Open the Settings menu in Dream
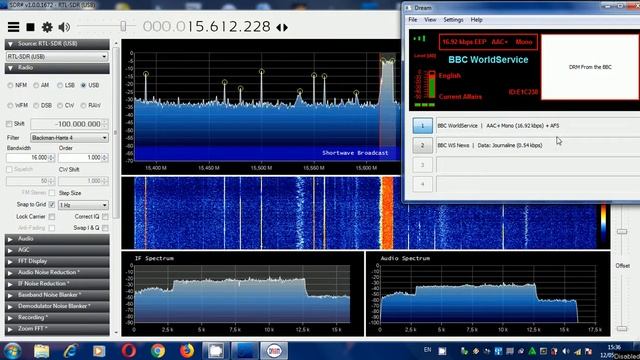Image resolution: width=640 pixels, height=360 pixels. tap(453, 20)
